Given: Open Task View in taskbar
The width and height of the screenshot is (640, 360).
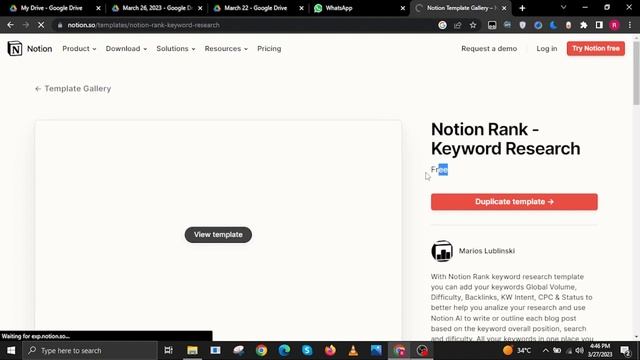Looking at the screenshot, I should tap(168, 351).
